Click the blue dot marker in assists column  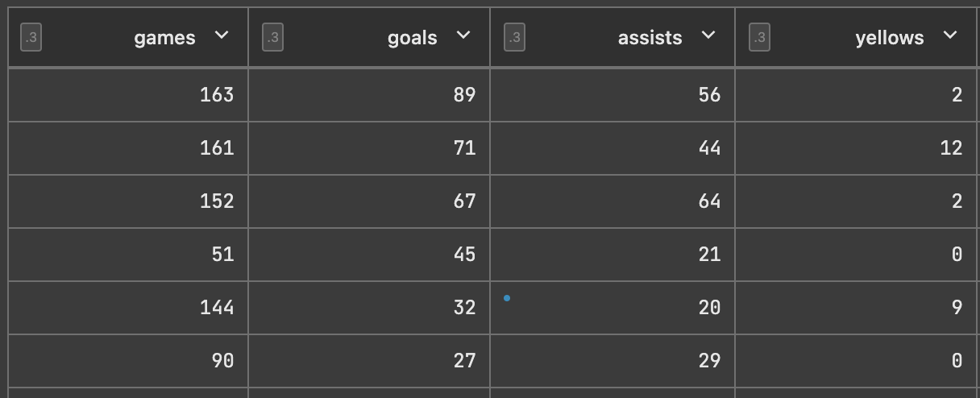[507, 298]
